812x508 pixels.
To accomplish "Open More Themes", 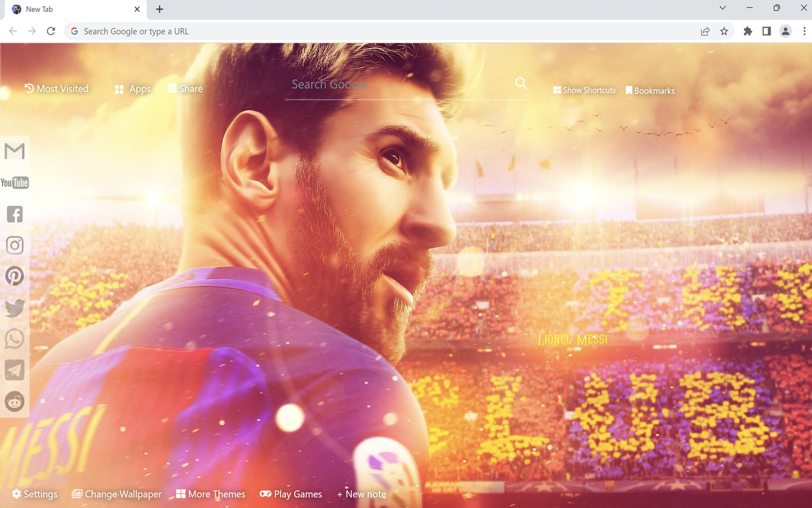I will pos(211,494).
